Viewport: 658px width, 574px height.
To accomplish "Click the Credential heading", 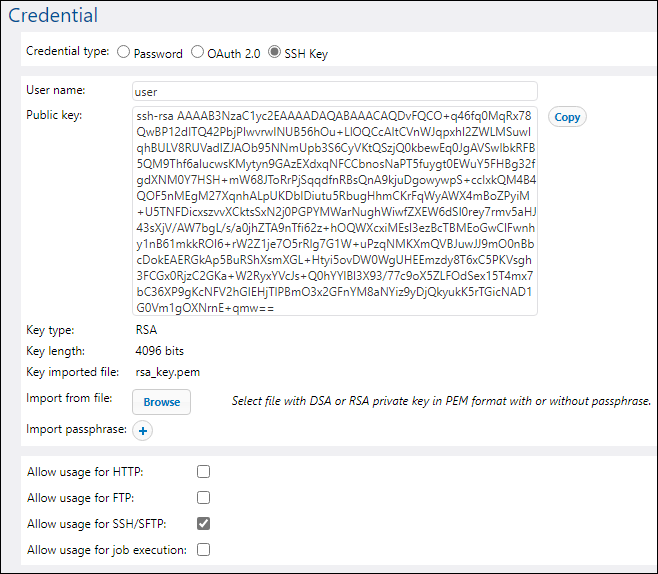I will pos(53,15).
